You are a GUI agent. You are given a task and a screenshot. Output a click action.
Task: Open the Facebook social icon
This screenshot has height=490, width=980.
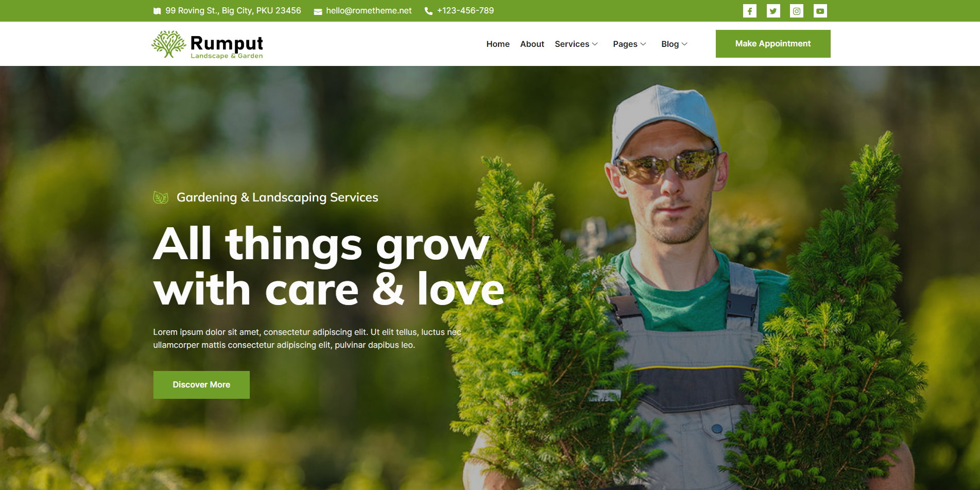(x=749, y=11)
